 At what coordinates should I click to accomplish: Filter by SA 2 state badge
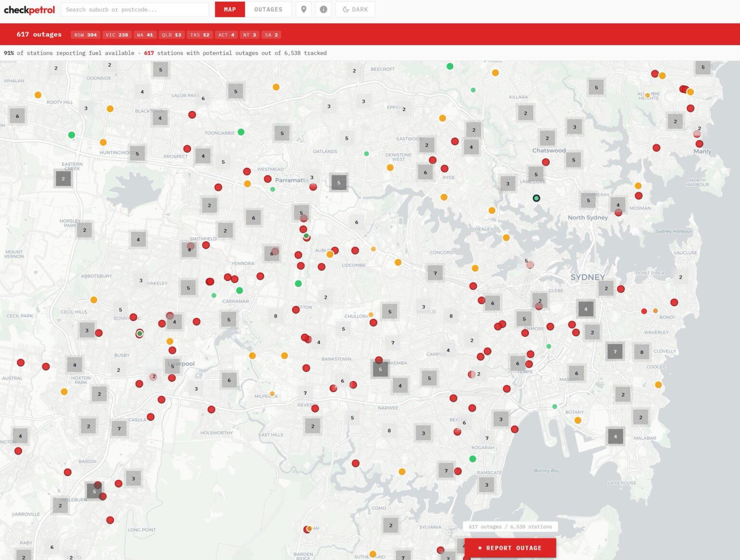coord(271,35)
